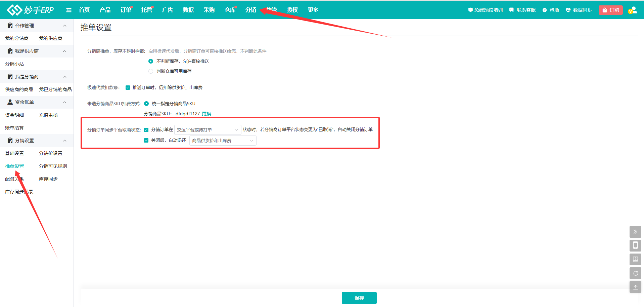Collapse the 合作管理 section chevron

tap(65, 26)
